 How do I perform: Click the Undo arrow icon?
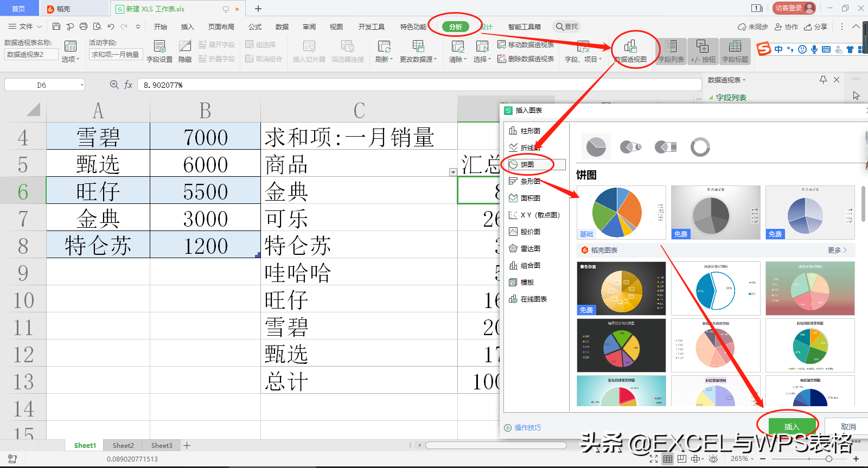pos(111,27)
